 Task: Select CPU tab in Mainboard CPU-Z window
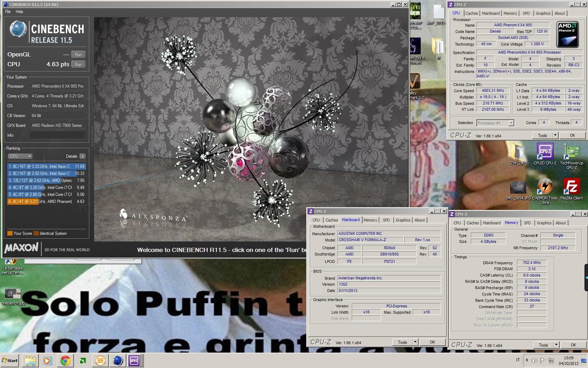point(316,220)
